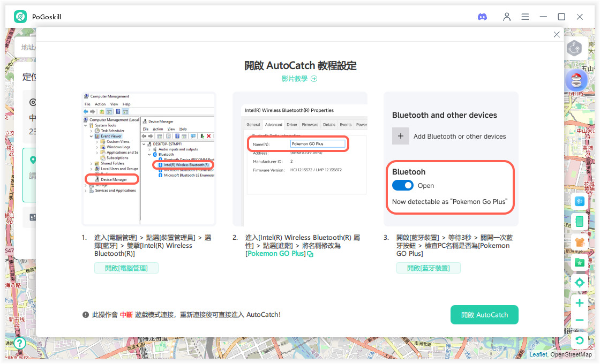The height and width of the screenshot is (364, 600).
Task: Click the PoGoskill logo icon
Action: coord(20,17)
